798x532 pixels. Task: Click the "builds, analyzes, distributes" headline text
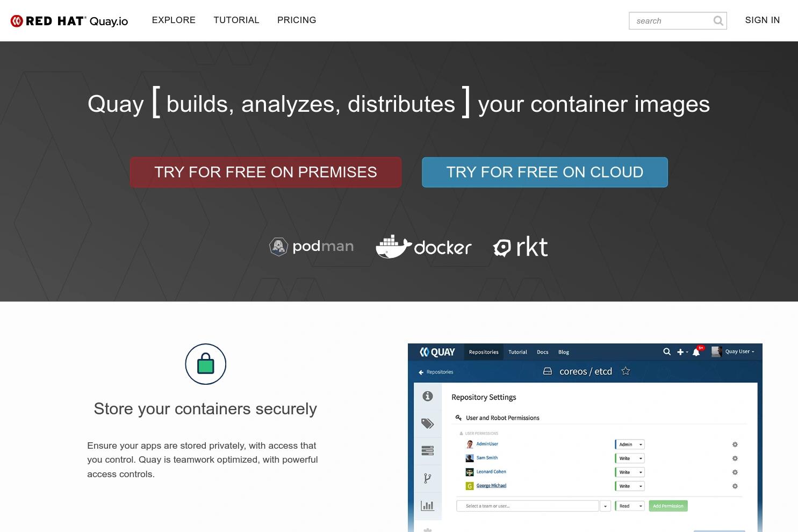[311, 104]
